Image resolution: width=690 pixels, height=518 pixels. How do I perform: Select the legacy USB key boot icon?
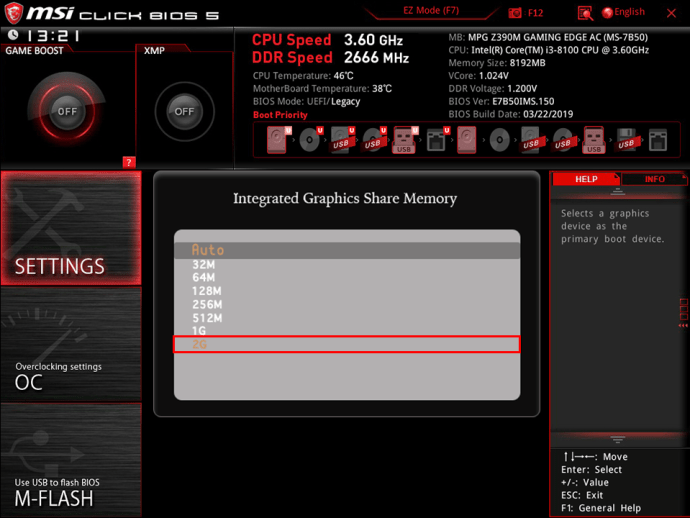point(594,140)
